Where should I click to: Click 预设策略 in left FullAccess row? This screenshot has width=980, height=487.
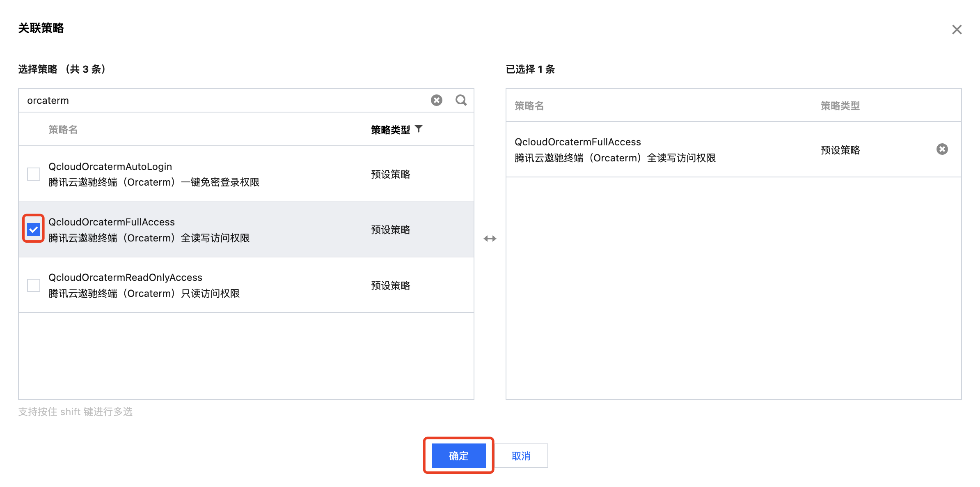pyautogui.click(x=391, y=230)
